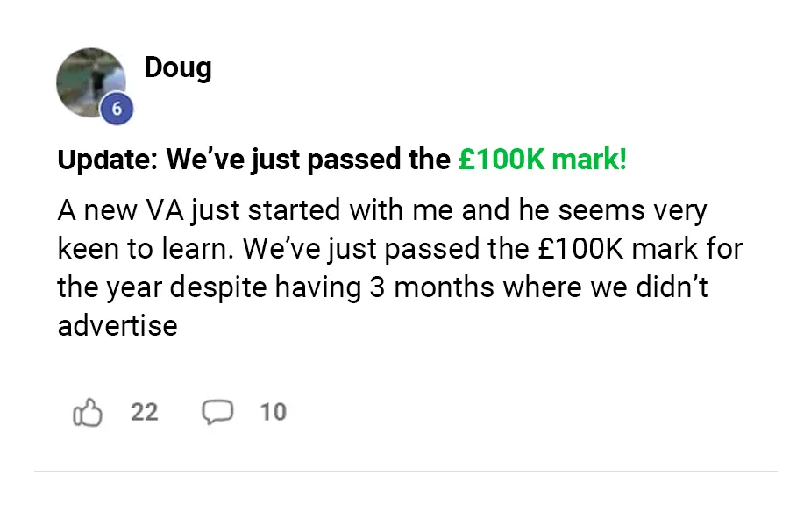The width and height of the screenshot is (811, 532).
Task: Click the word advertise at post end
Action: (117, 325)
